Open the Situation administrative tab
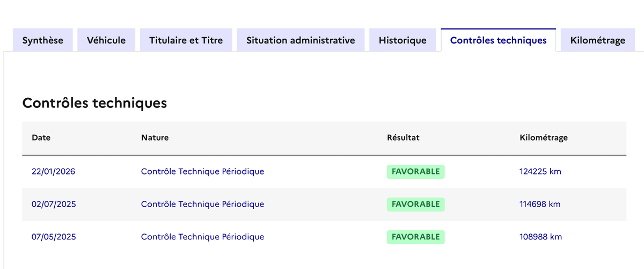The image size is (644, 269). pos(301,40)
